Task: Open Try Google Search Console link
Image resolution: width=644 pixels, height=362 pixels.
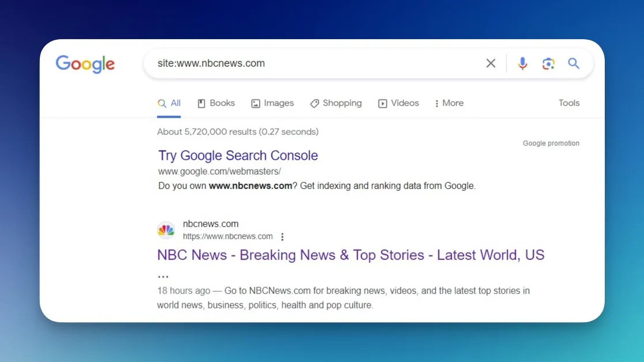Action: pyautogui.click(x=238, y=156)
